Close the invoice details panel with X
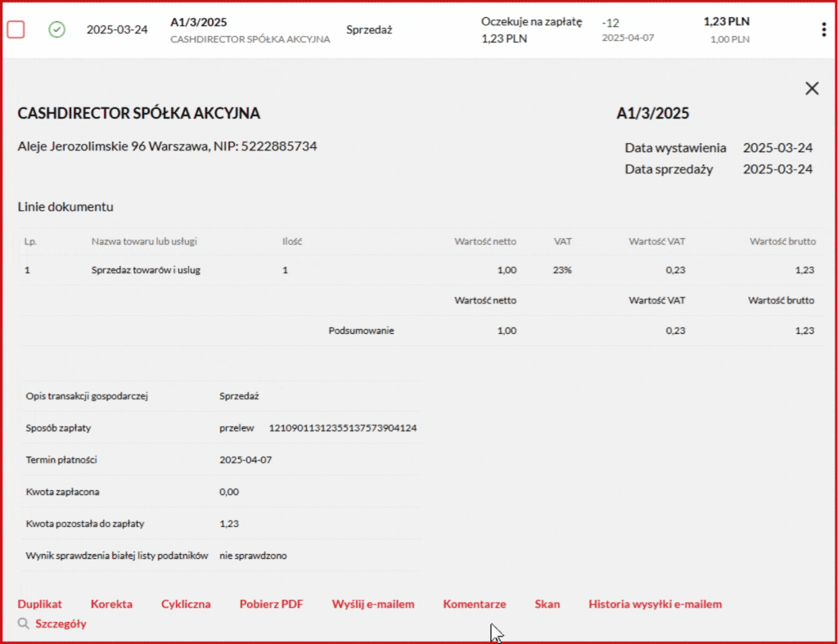The image size is (838, 644). (x=812, y=88)
